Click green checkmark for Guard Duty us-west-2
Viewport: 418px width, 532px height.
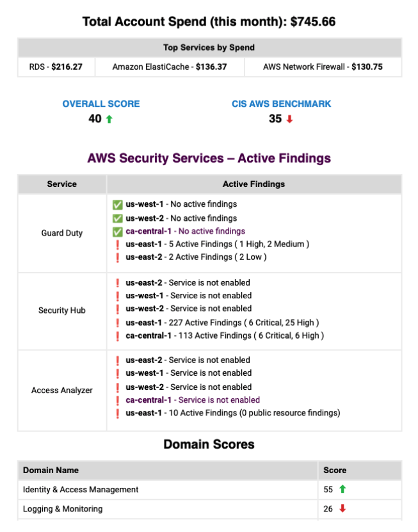pyautogui.click(x=118, y=218)
